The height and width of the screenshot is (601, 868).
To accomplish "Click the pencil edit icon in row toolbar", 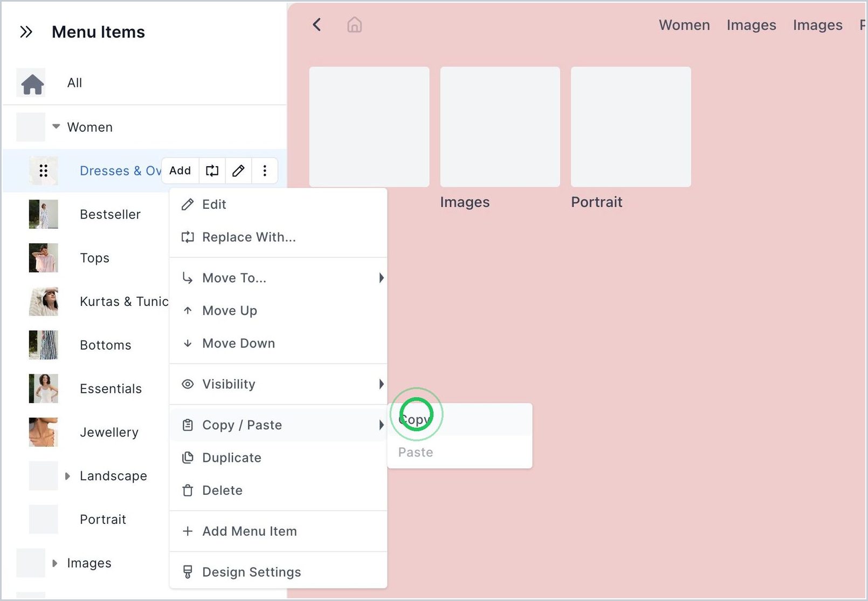I will pyautogui.click(x=238, y=171).
